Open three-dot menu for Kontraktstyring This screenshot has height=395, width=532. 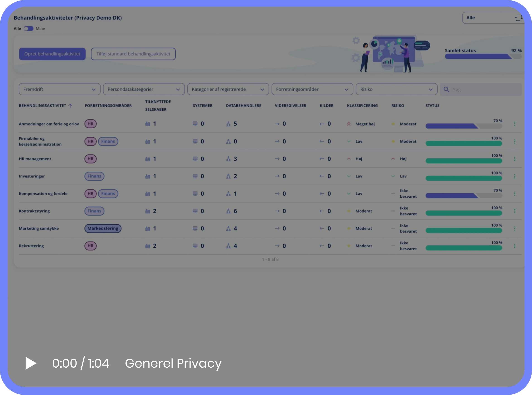coord(515,211)
